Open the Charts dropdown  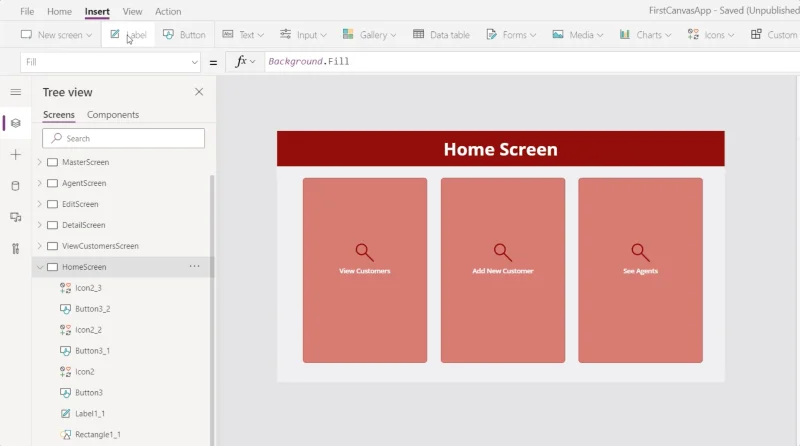[645, 35]
